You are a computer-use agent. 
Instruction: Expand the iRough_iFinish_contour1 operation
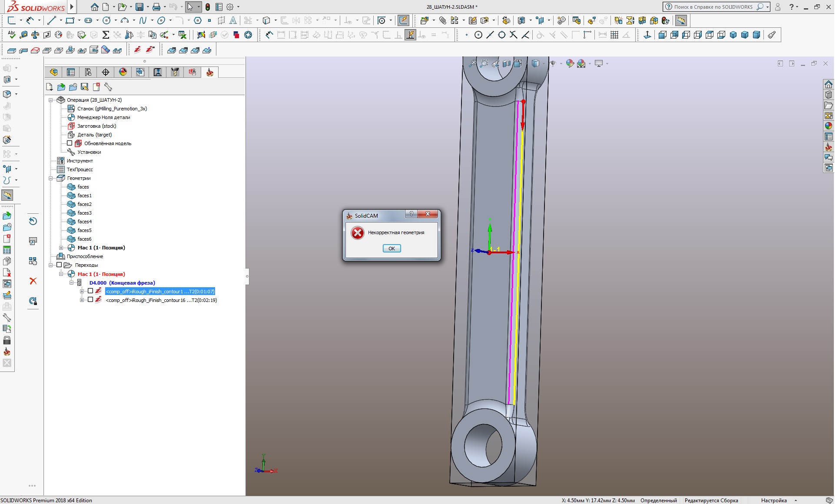(82, 291)
